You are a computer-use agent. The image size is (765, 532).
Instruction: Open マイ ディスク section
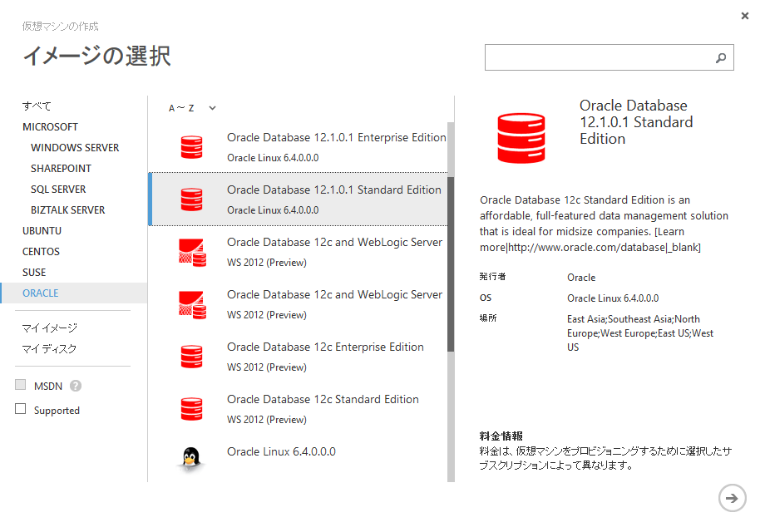click(49, 349)
